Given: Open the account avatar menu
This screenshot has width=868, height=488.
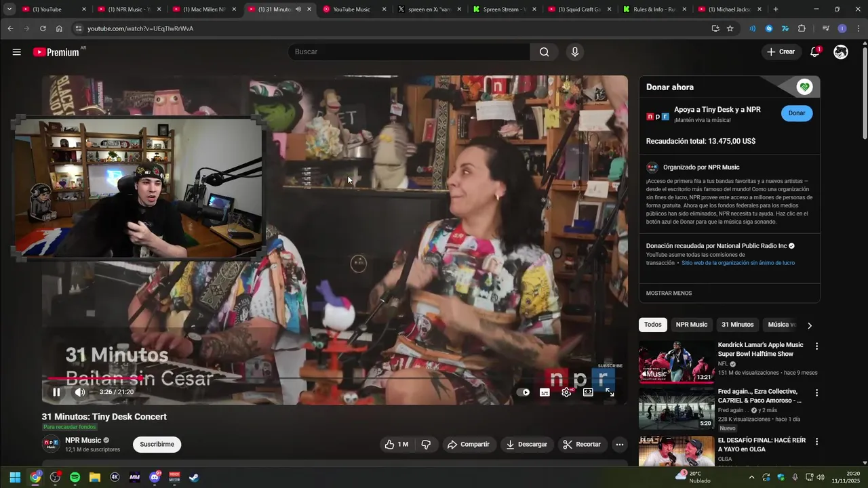Looking at the screenshot, I should 841,52.
